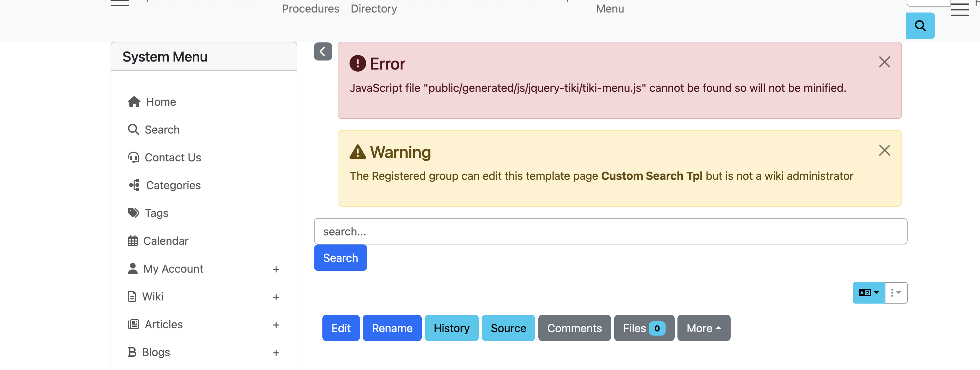The width and height of the screenshot is (980, 370).
Task: Click the Files count badge showing 0
Action: click(x=657, y=328)
